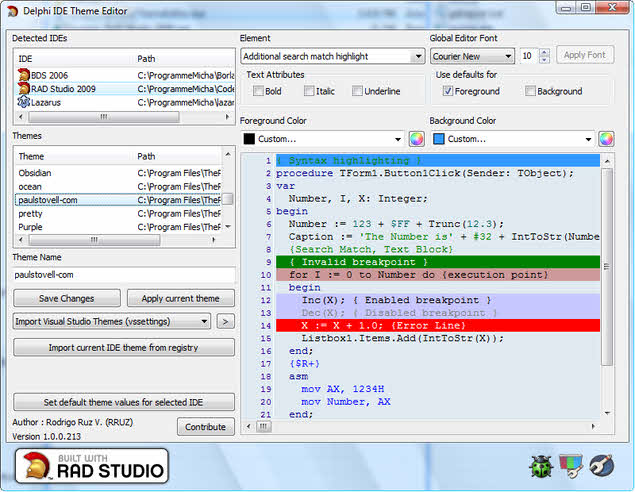635x492 pixels.
Task: Uncheck Use defaults for Foreground
Action: point(447,91)
